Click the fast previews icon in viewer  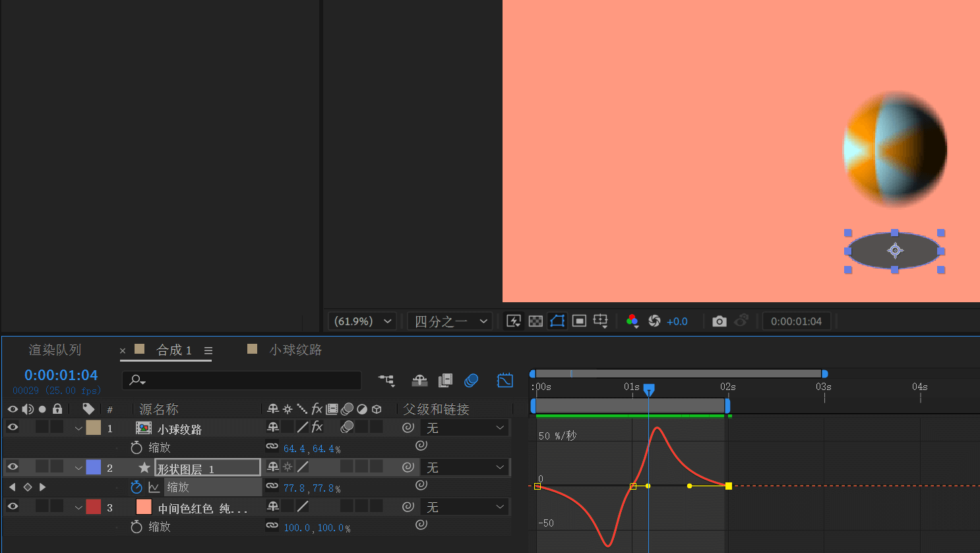(513, 321)
